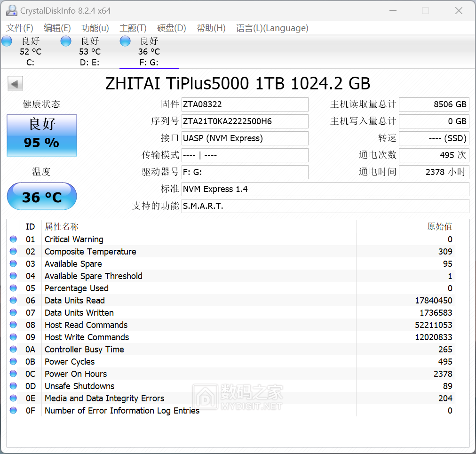Select the Composite Temperature row
The image size is (476, 454).
tap(231, 251)
